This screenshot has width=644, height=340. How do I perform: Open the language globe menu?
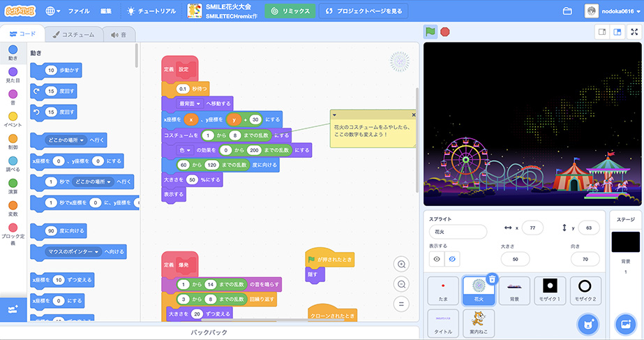click(52, 11)
